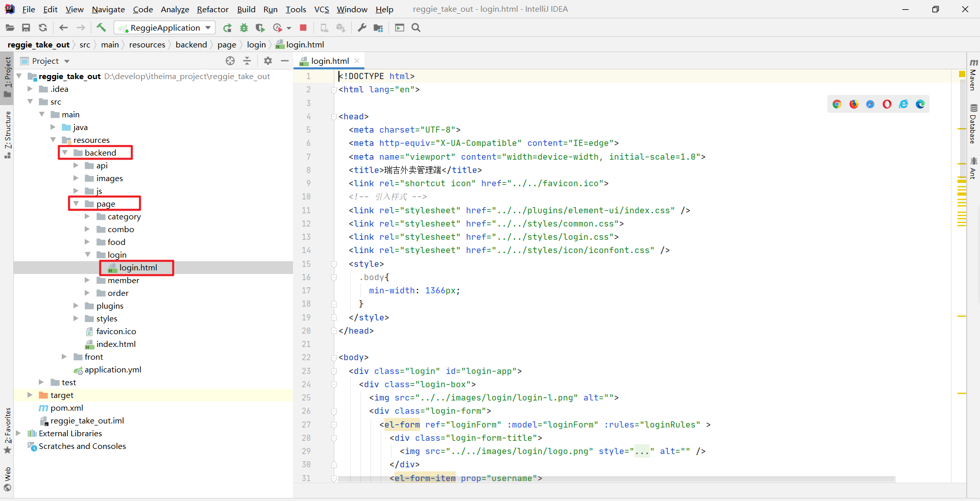Open the VCS menu
Screen dimensions: 980x501
[x=322, y=9]
